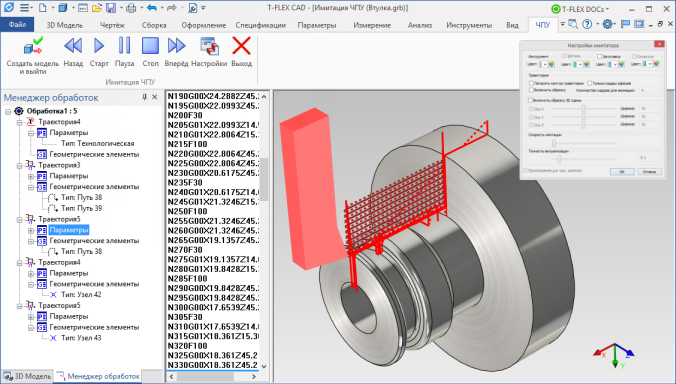Adjust the Скорость имитации slider
Screen dimensions: 676x384
tap(554, 143)
